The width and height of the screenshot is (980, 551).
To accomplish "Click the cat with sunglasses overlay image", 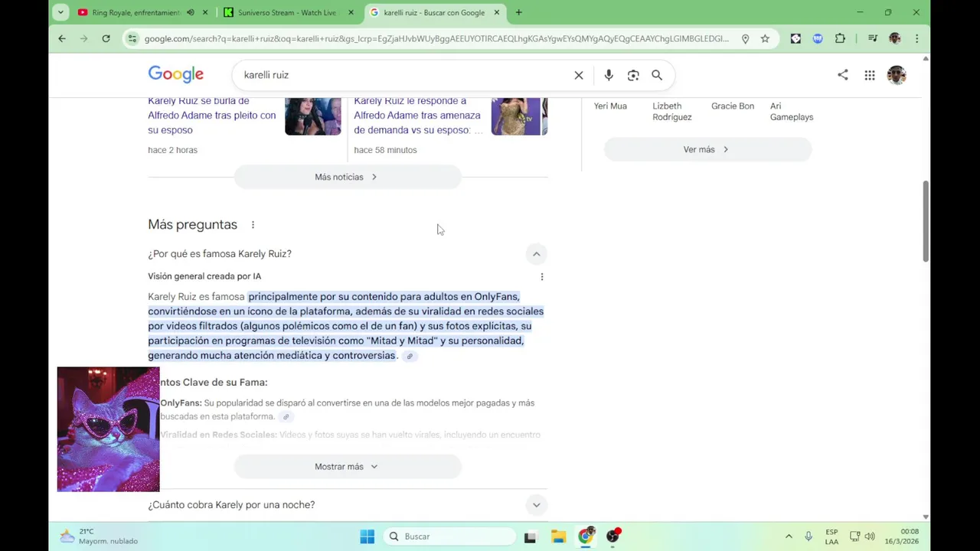I will coord(108,429).
